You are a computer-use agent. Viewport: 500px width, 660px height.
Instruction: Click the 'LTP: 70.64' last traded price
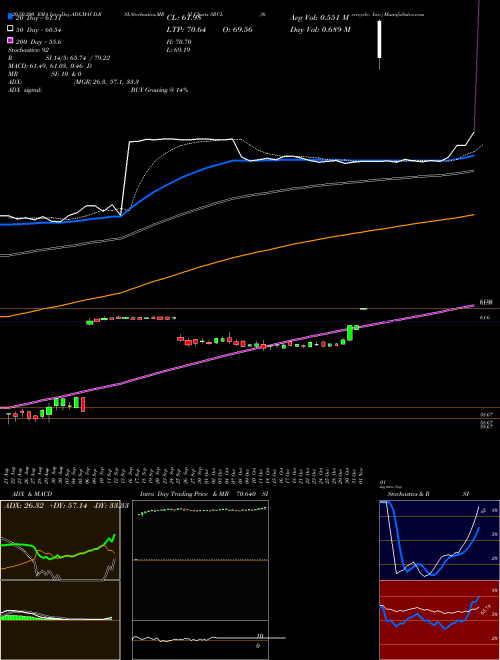point(186,29)
